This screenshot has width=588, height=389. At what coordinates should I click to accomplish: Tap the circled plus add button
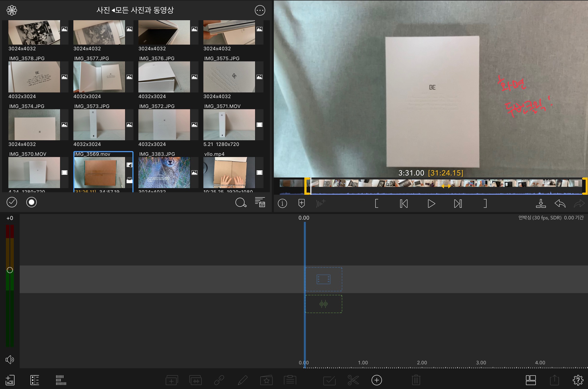(377, 380)
